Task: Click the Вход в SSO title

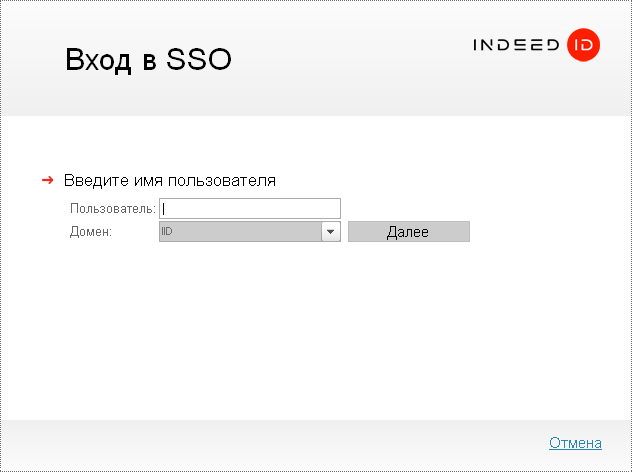Action: click(148, 60)
